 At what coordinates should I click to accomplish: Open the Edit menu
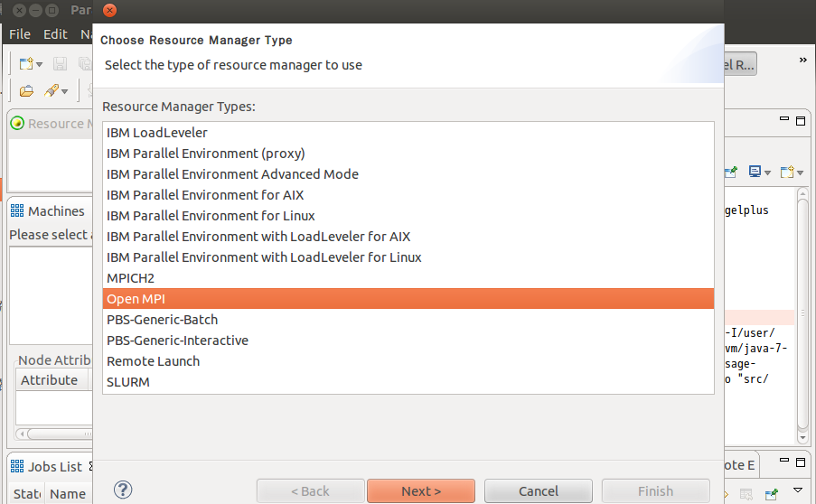(55, 34)
